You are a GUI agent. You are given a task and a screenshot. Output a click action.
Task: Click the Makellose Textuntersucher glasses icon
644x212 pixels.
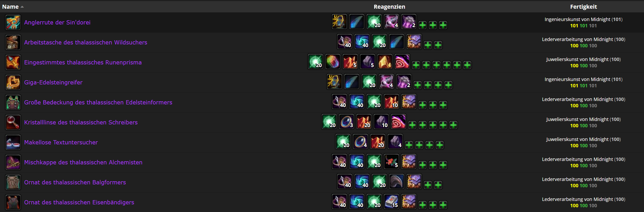coord(13,142)
